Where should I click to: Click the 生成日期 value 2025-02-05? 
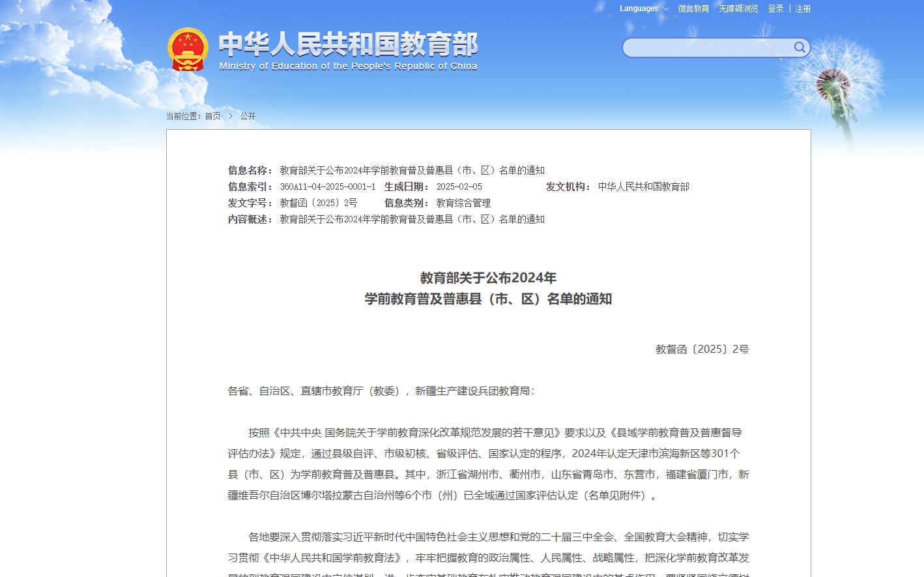pyautogui.click(x=459, y=187)
